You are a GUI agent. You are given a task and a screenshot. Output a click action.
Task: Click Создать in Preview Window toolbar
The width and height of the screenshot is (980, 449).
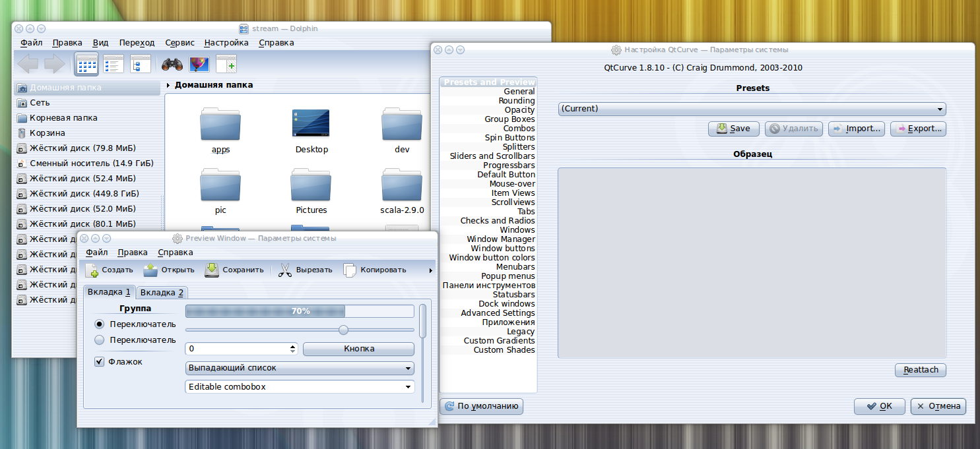pos(109,270)
